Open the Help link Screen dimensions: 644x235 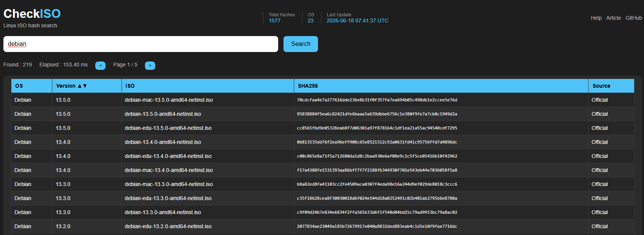pyautogui.click(x=596, y=18)
